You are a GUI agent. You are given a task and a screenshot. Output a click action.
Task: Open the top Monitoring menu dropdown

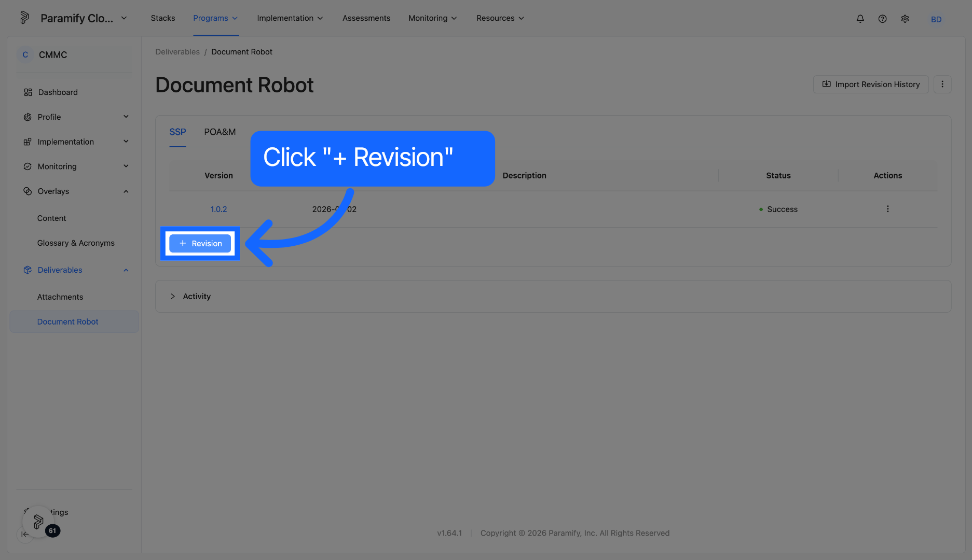click(x=433, y=18)
